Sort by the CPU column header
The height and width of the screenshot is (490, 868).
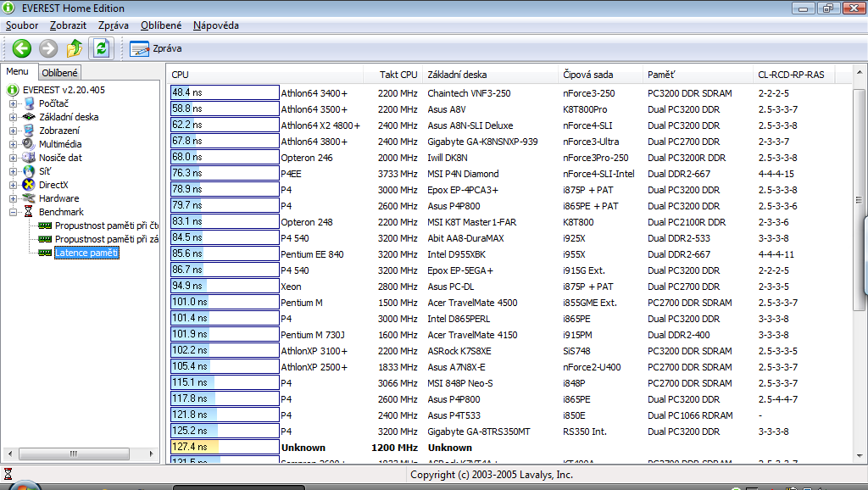coord(265,75)
